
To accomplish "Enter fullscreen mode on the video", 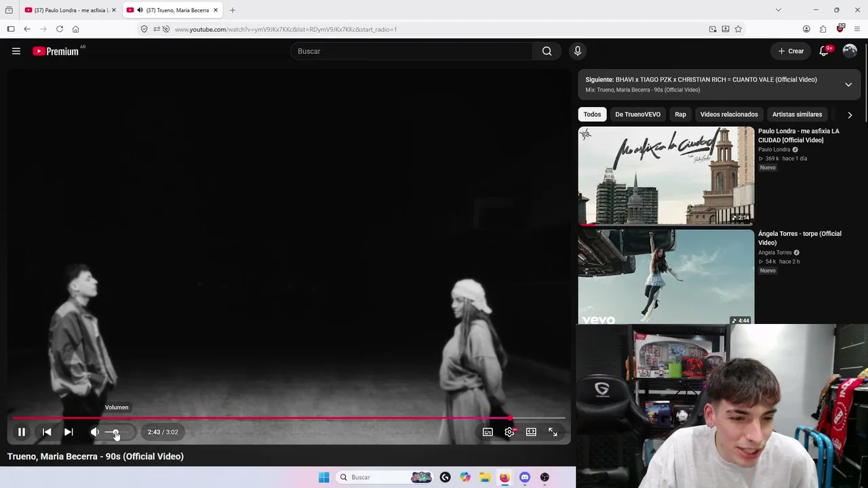I will (x=553, y=432).
